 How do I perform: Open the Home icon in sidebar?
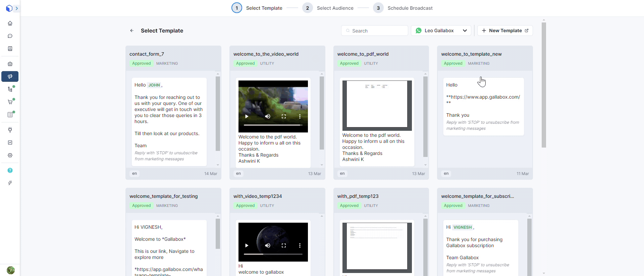pyautogui.click(x=10, y=23)
